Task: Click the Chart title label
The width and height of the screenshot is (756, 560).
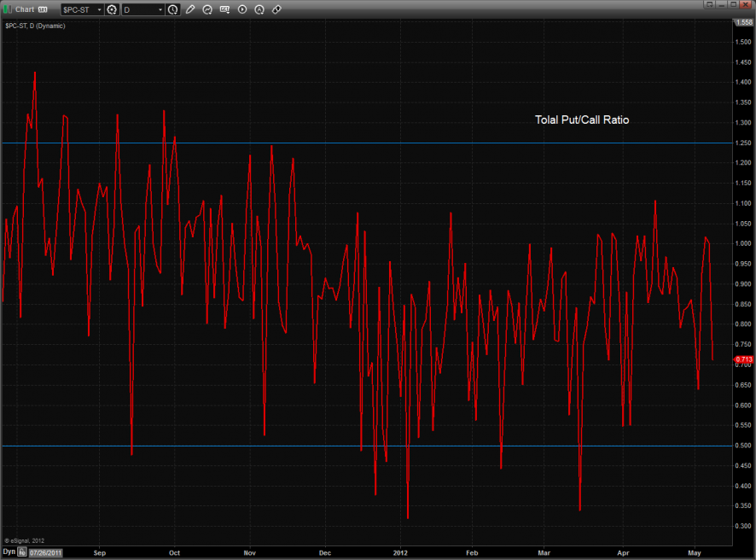Action: tap(25, 9)
